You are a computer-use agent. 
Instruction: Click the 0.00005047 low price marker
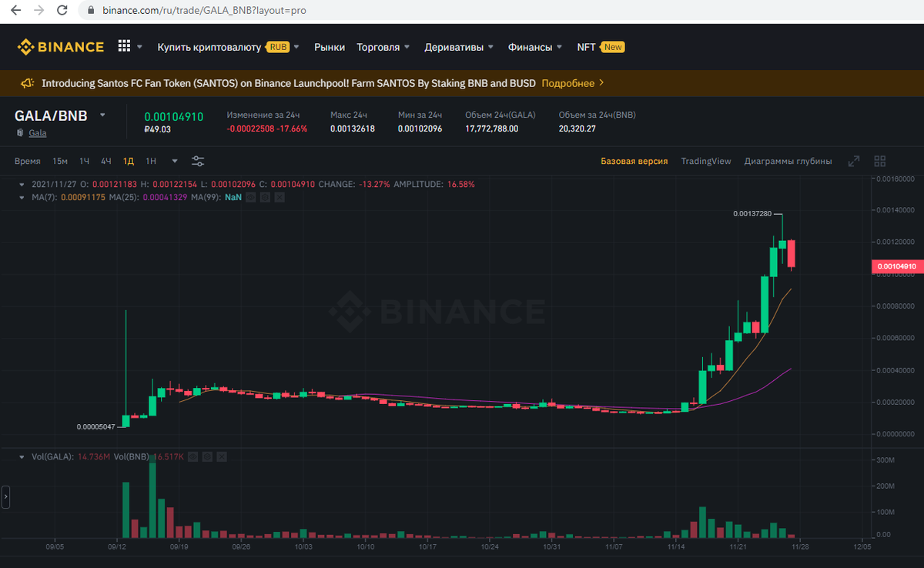tap(95, 426)
